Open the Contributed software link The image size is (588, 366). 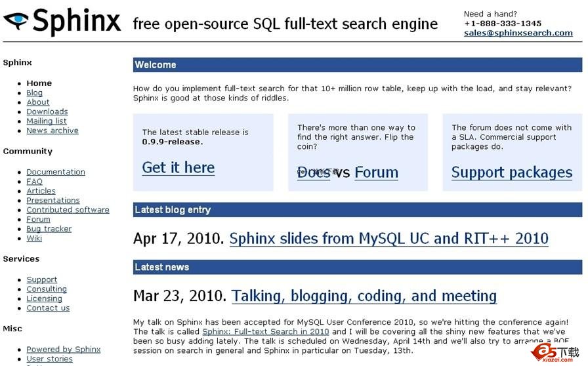(x=68, y=210)
